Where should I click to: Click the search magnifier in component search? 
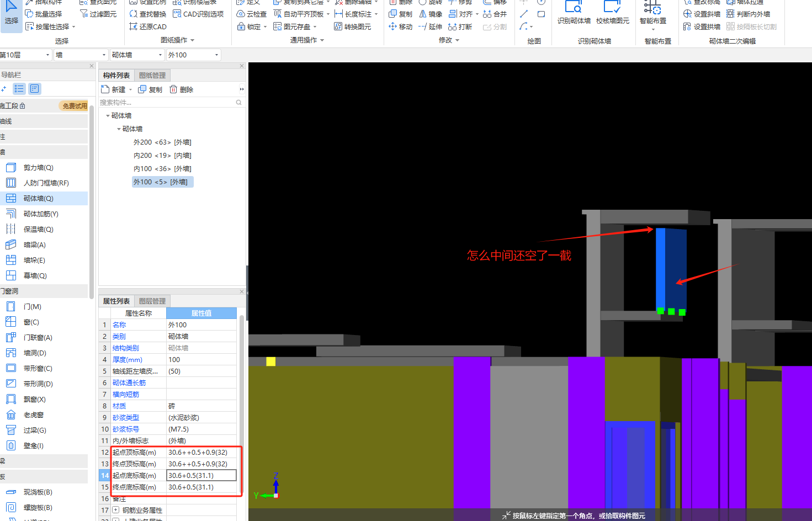point(239,102)
